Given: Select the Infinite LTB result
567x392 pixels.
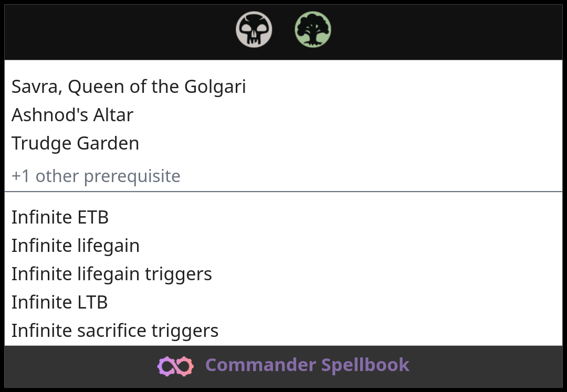Looking at the screenshot, I should click(59, 302).
